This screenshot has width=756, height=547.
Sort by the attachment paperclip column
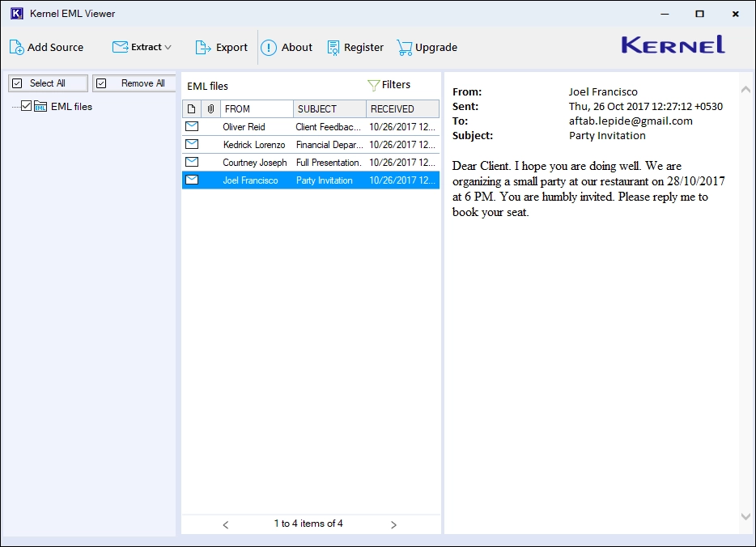(x=210, y=109)
